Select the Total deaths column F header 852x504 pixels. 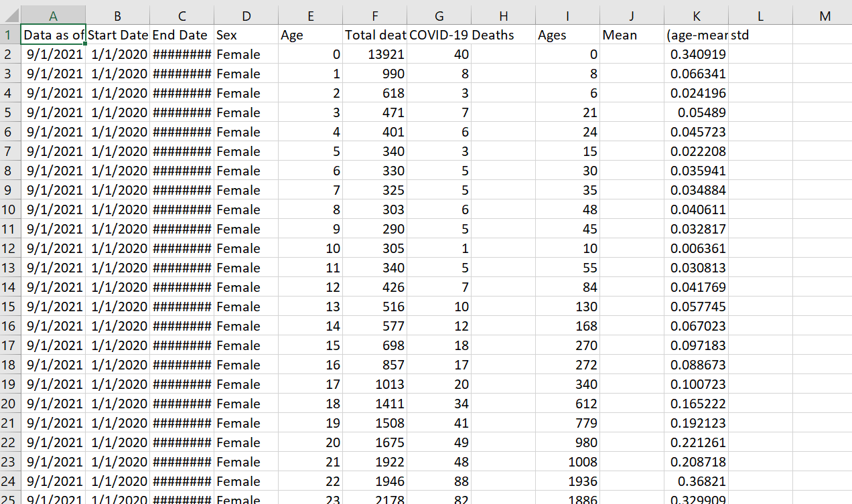point(374,15)
